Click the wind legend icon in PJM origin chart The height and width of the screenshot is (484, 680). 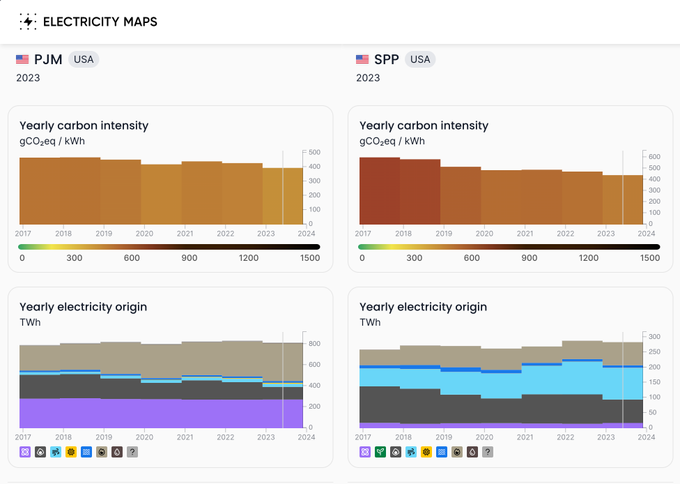(x=56, y=452)
